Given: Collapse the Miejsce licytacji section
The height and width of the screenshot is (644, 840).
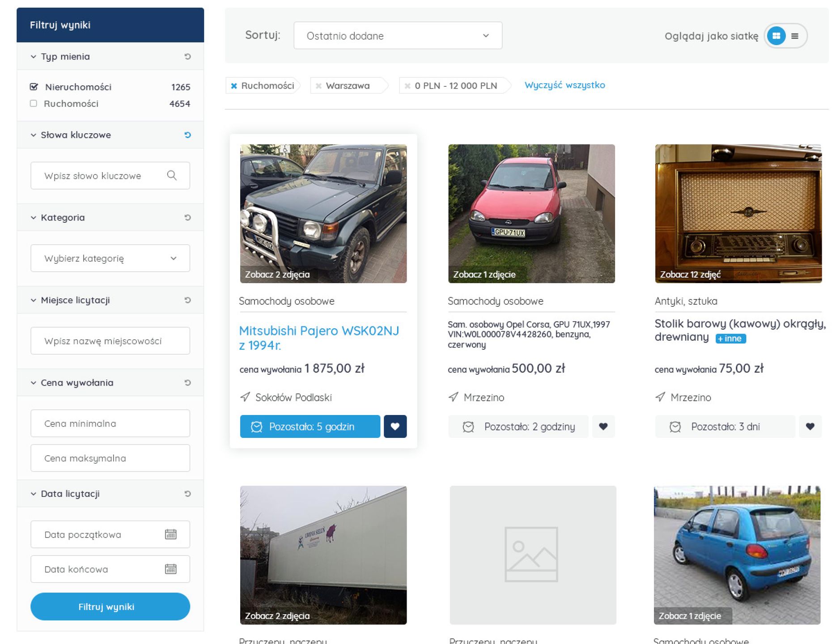Looking at the screenshot, I should 33,300.
